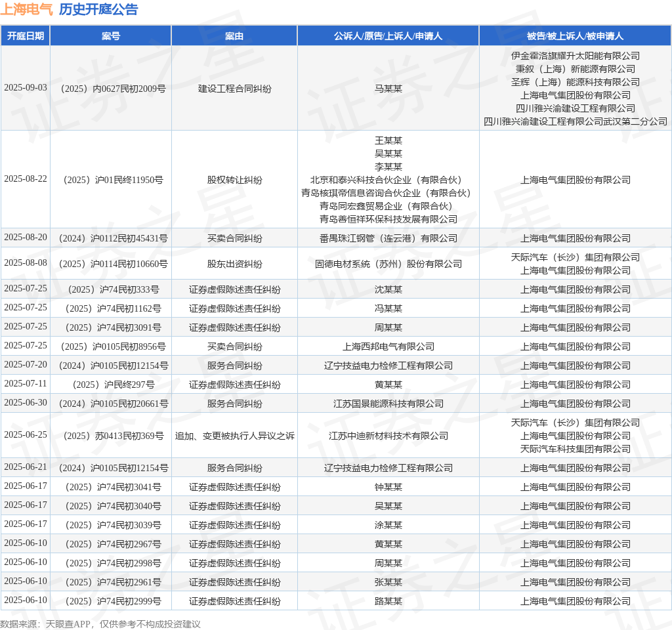This screenshot has width=672, height=630.
Task: Select the date cell 2025-06-21
Action: (26, 467)
